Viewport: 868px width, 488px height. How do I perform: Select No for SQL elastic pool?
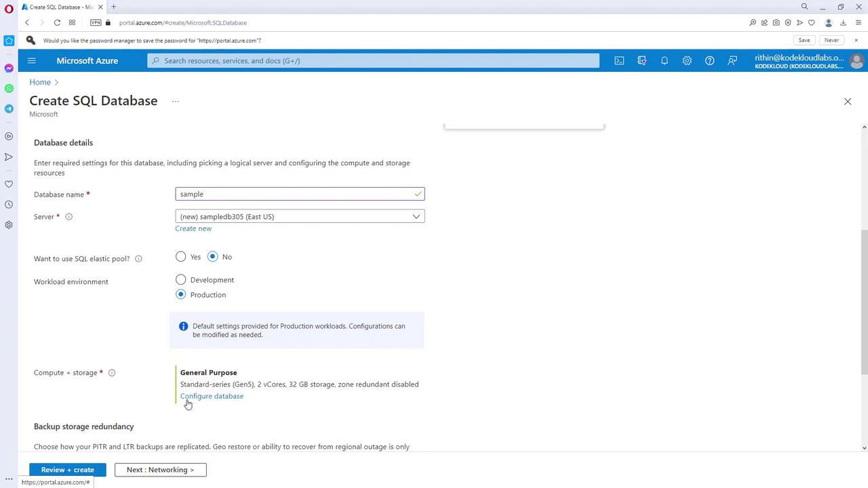coord(213,257)
